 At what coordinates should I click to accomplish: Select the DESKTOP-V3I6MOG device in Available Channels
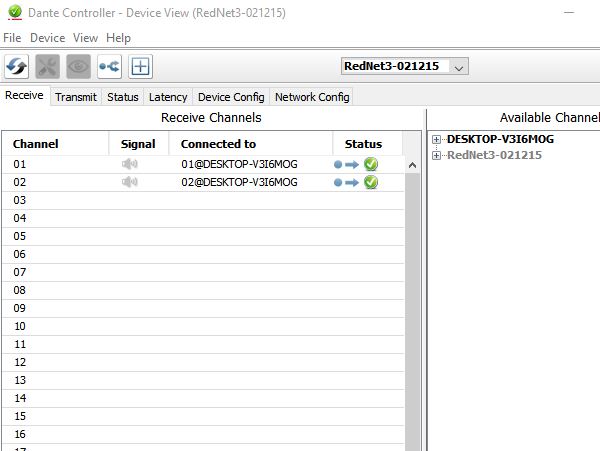tap(500, 139)
